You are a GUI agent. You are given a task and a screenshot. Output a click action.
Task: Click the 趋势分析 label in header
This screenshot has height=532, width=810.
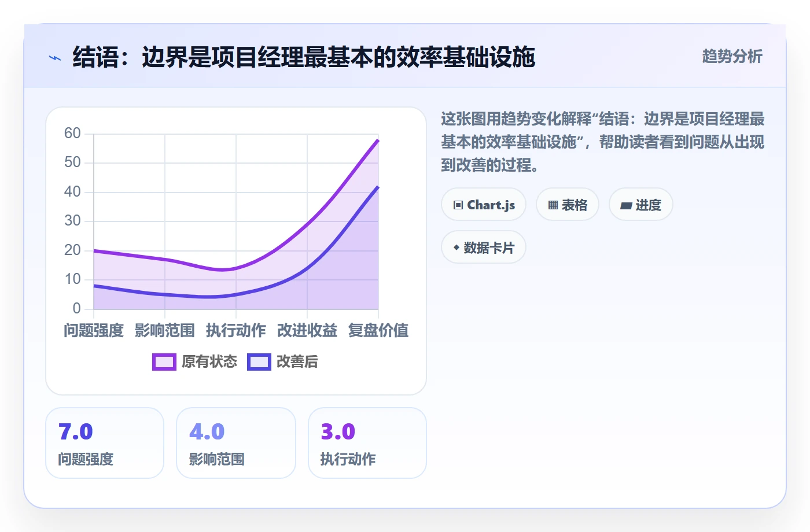[x=732, y=56]
